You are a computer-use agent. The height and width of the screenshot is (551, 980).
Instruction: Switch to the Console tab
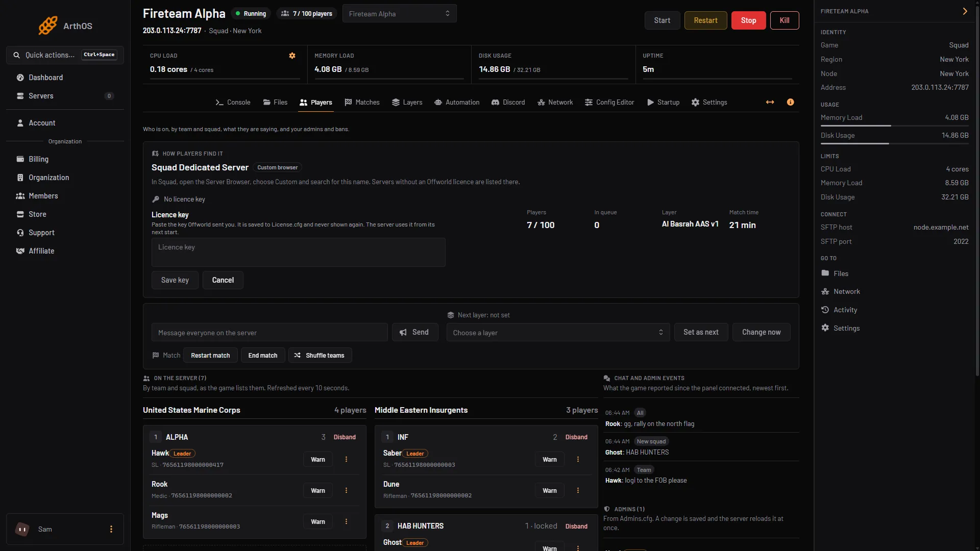pyautogui.click(x=233, y=102)
